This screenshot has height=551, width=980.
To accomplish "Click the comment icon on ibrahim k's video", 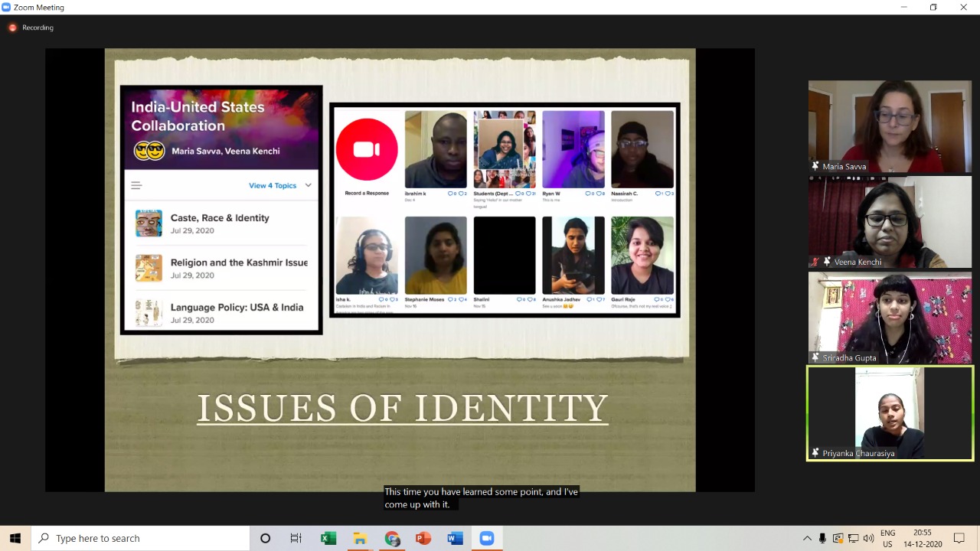I will click(x=452, y=193).
